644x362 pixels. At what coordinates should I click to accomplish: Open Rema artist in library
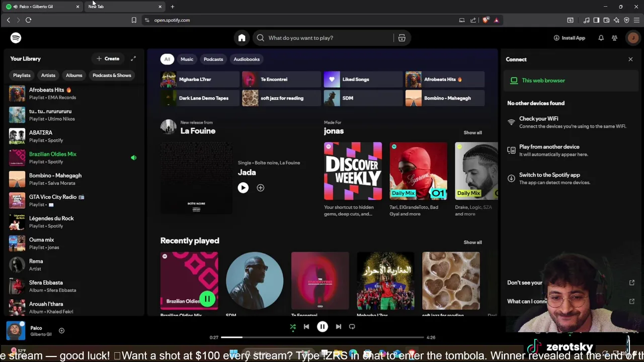tap(73, 265)
